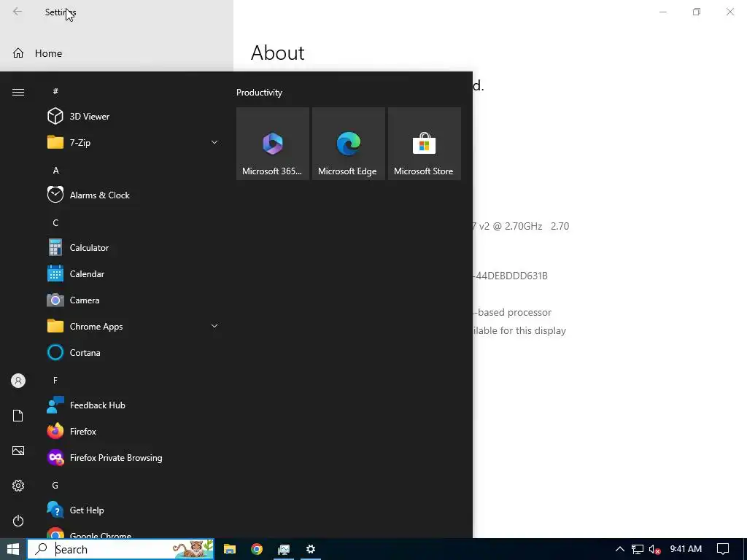This screenshot has height=560, width=747.
Task: Click the 'G' letter header
Action: point(55,485)
